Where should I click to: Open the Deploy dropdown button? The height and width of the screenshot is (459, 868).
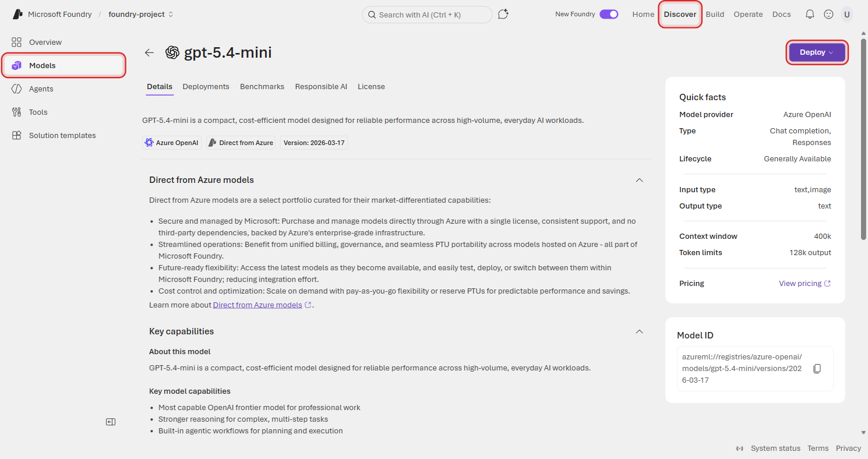click(817, 52)
